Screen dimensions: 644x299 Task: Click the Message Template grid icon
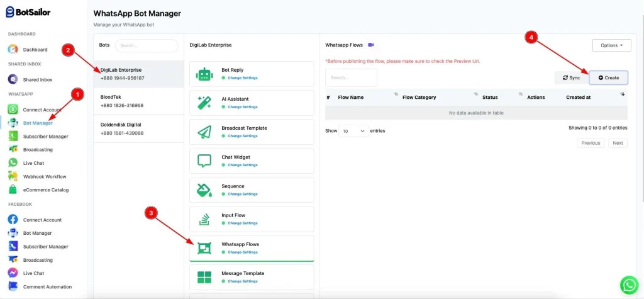pyautogui.click(x=204, y=277)
